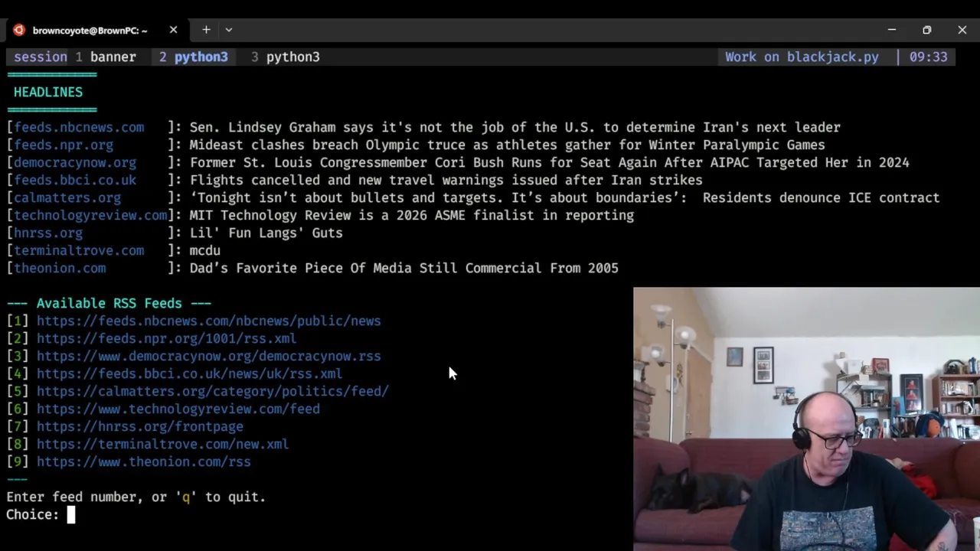This screenshot has height=551, width=980.
Task: Click the 09:33 clock in status bar
Action: (928, 57)
